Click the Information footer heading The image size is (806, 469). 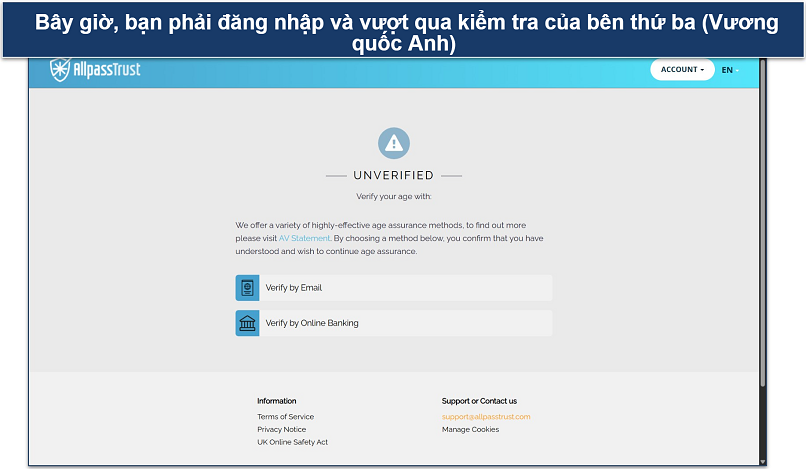click(x=276, y=401)
